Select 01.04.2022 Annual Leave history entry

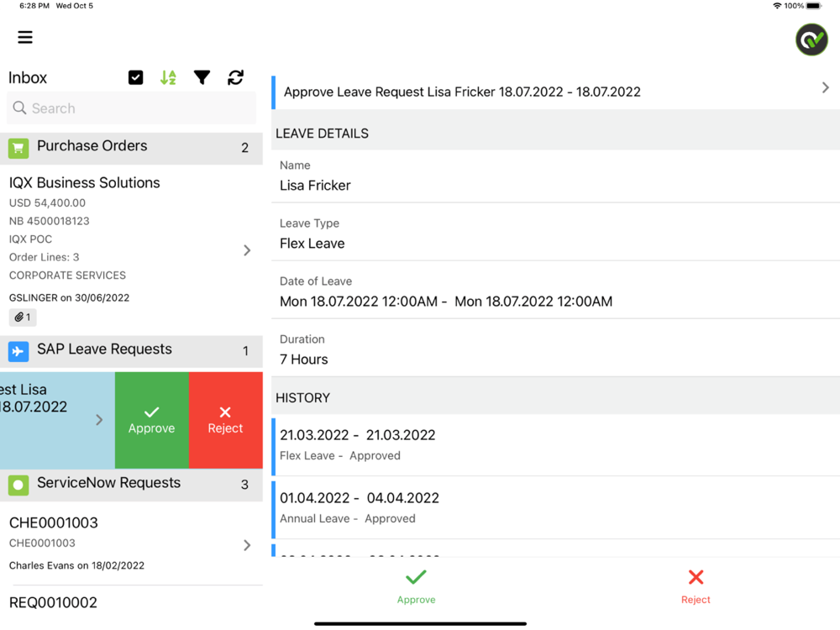tap(555, 508)
